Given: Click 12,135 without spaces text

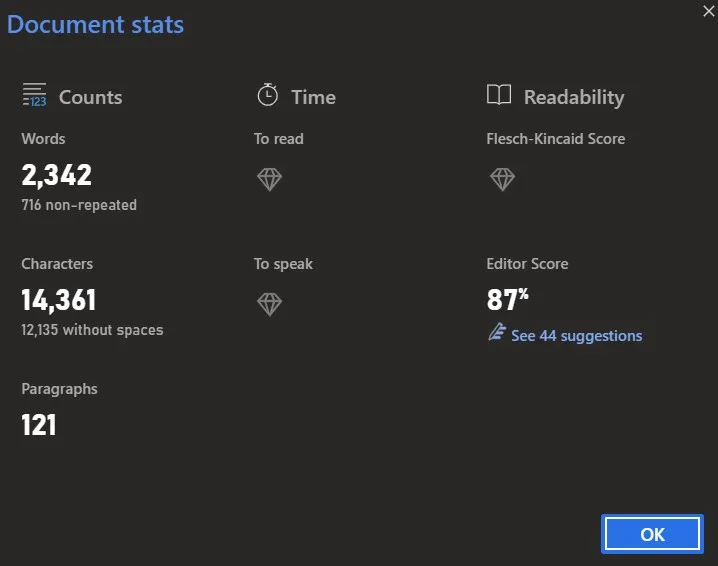Looking at the screenshot, I should 92,330.
